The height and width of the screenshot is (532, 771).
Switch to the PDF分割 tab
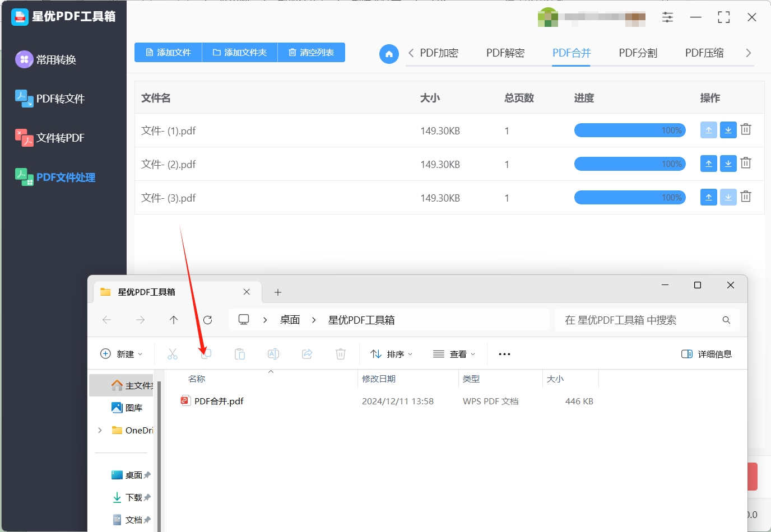[638, 53]
